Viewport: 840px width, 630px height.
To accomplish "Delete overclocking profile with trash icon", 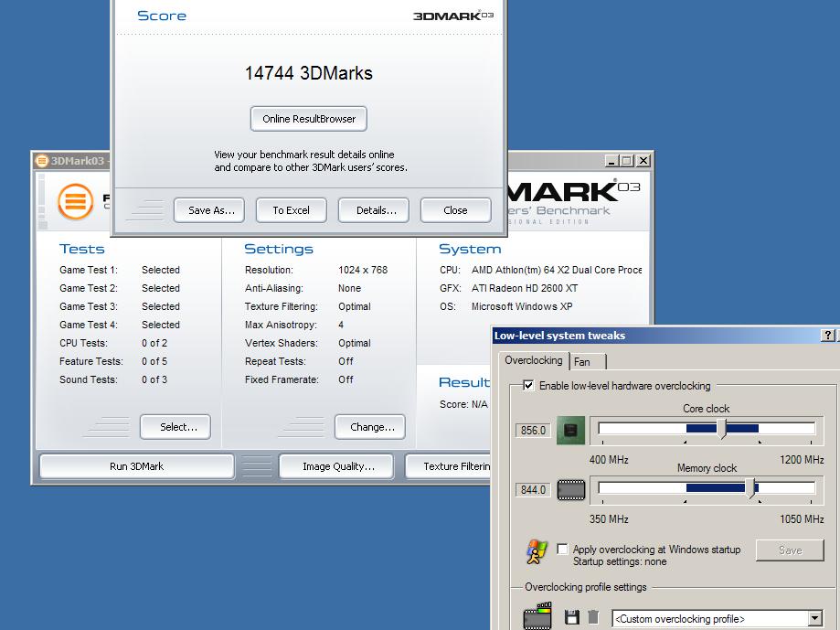I will click(x=593, y=617).
